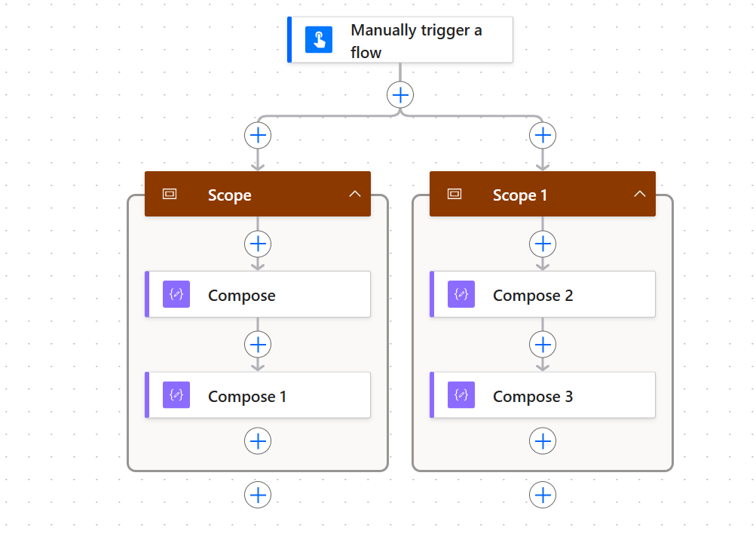Collapse the Scope container
Screen dimensions: 756x534
[x=355, y=194]
